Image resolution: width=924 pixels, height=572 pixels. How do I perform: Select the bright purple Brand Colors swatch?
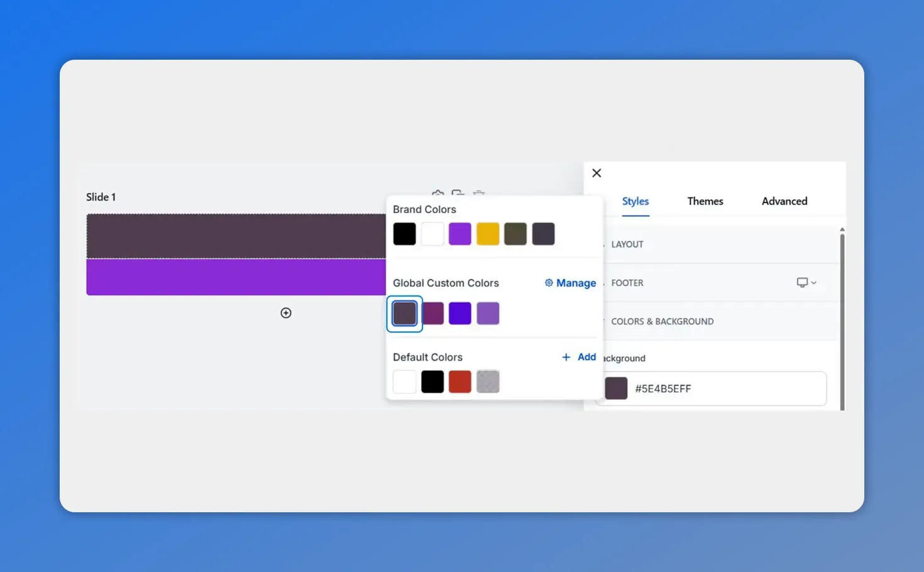(459, 233)
